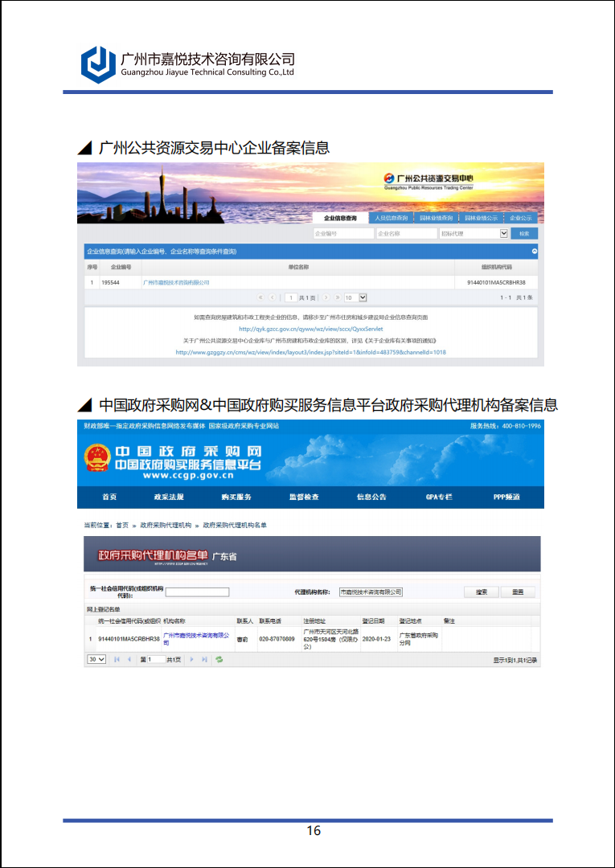Click the page number field after 第 in the agency pager
Image resolution: width=615 pixels, height=868 pixels.
(155, 660)
